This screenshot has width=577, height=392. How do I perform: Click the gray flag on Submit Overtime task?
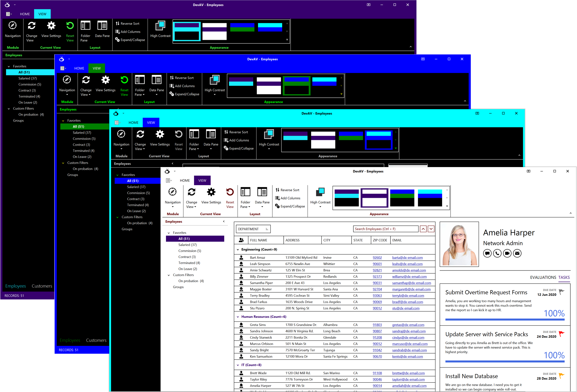[561, 292]
